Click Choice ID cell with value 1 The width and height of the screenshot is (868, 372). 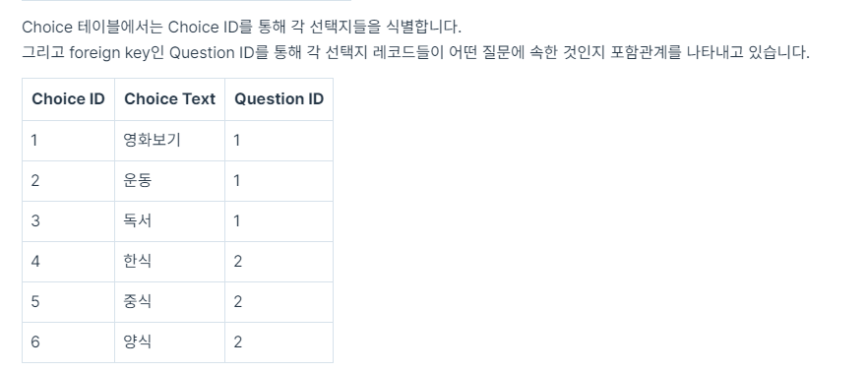pos(68,141)
